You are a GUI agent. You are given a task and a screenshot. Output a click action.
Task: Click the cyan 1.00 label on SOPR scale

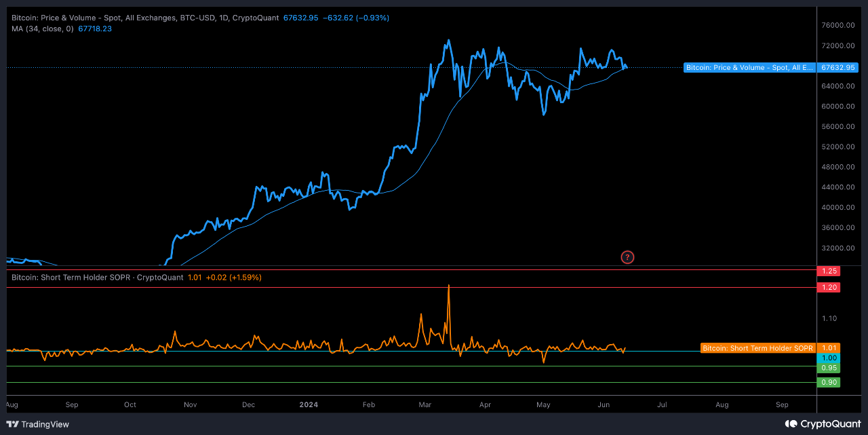(x=829, y=358)
